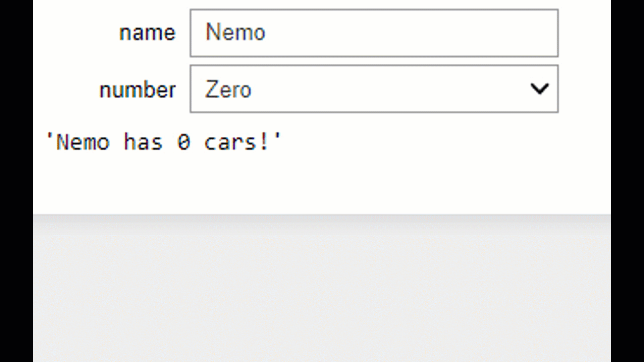Click the word cars! in the output

coord(237,142)
